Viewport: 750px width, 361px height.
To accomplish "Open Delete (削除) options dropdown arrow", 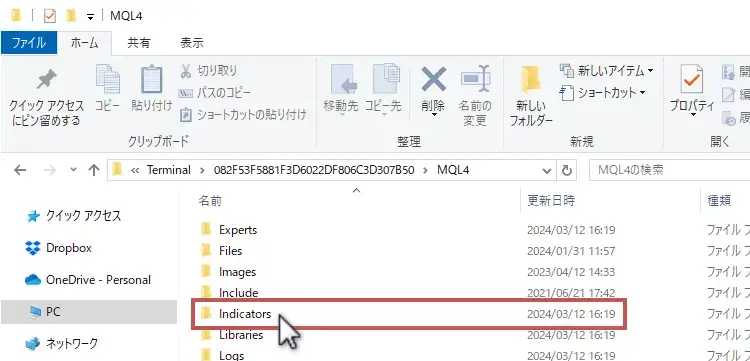I will point(433,115).
